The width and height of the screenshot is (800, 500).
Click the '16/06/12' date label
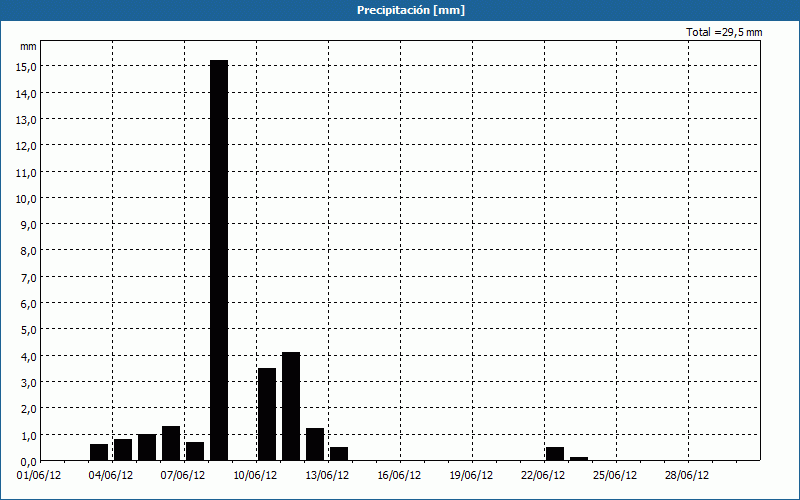coord(399,476)
